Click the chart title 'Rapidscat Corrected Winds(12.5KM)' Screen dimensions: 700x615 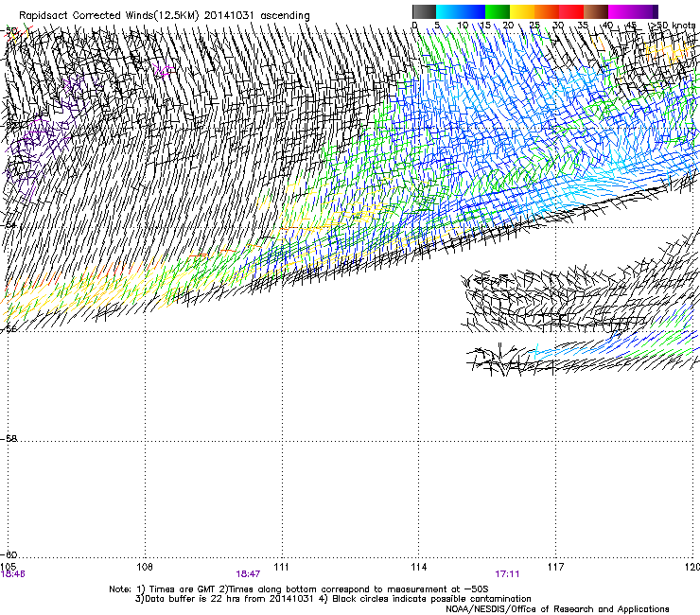[x=109, y=16]
